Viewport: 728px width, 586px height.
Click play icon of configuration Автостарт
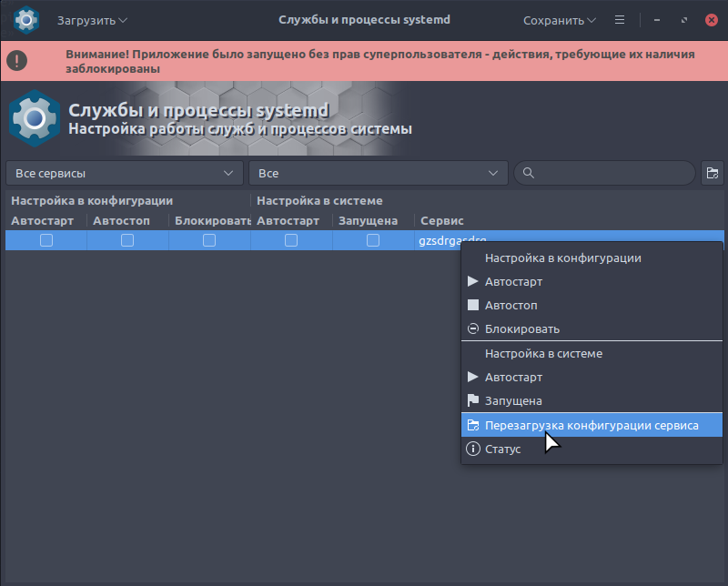tap(472, 281)
